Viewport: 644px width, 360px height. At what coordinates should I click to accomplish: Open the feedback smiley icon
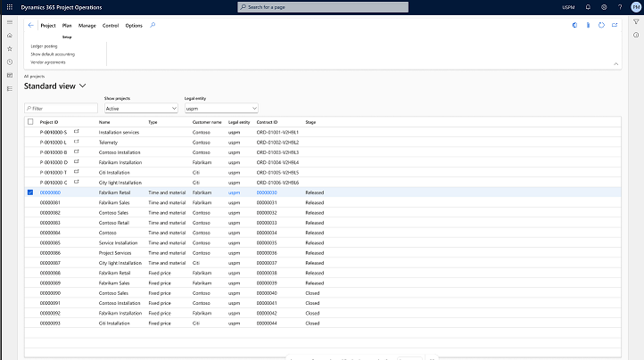tap(604, 7)
